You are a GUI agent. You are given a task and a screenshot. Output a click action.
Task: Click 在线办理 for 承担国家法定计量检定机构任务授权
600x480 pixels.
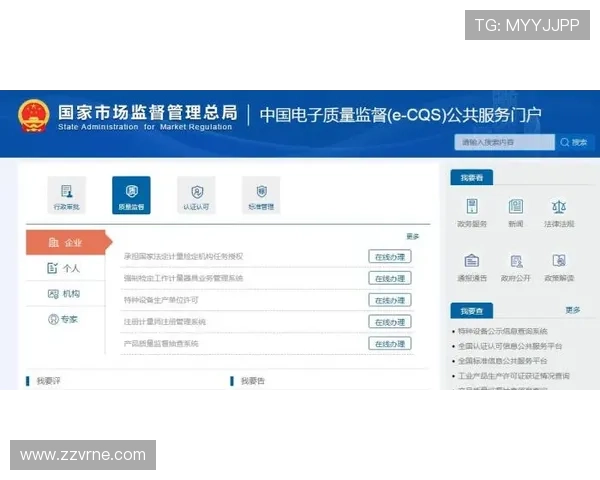390,256
